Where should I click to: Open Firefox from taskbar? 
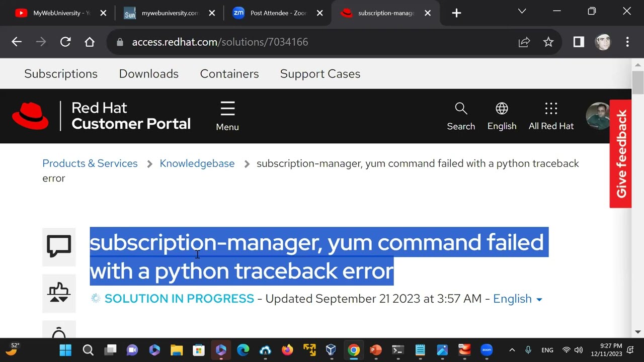coord(287,350)
